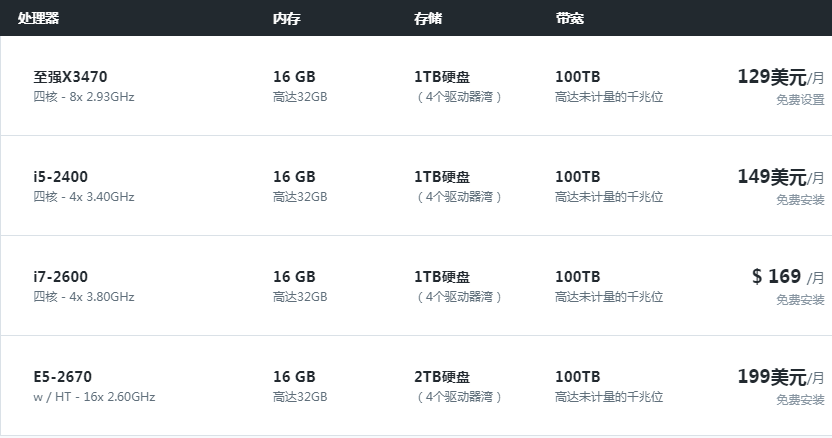Screen dimensions: 832x438
Task: Select the 四核 - 4x 3.40GHz spec text
Action: point(83,197)
